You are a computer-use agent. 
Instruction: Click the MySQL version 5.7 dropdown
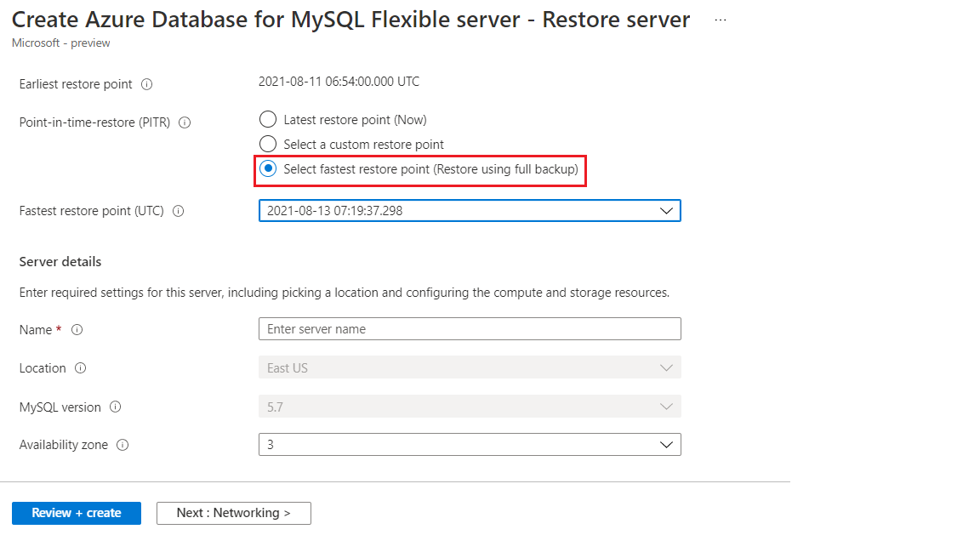[x=470, y=407]
